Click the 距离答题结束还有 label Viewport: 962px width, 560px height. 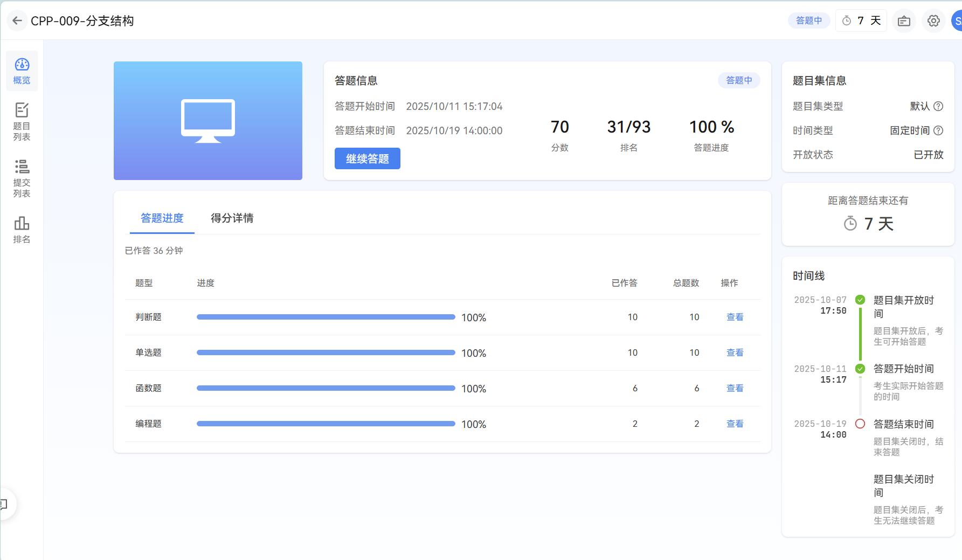pos(868,201)
